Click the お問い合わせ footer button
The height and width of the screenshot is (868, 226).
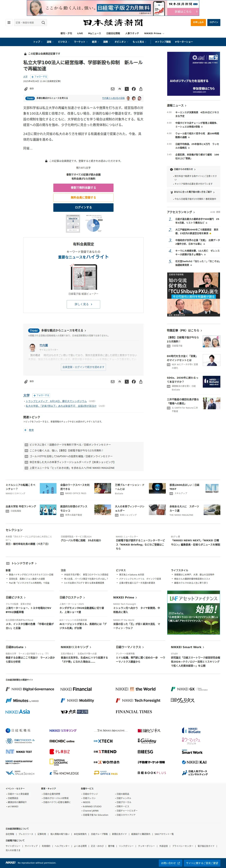pos(170,863)
